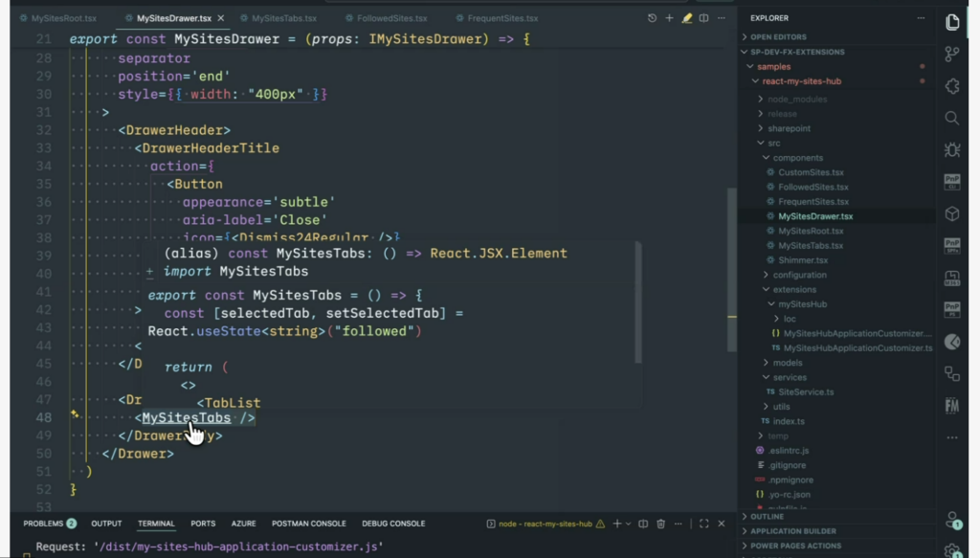
Task: Open Explorer panel more actions ellipsis
Action: pyautogui.click(x=921, y=18)
